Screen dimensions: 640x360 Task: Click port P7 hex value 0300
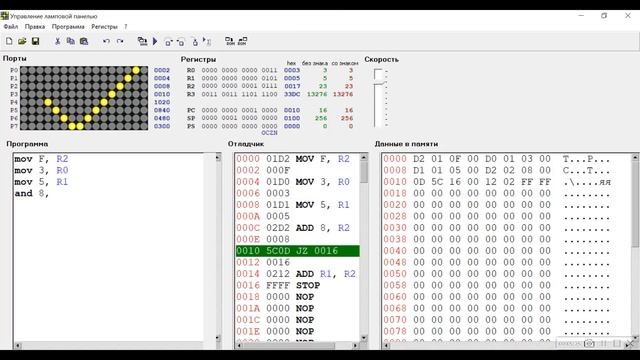[x=162, y=126]
